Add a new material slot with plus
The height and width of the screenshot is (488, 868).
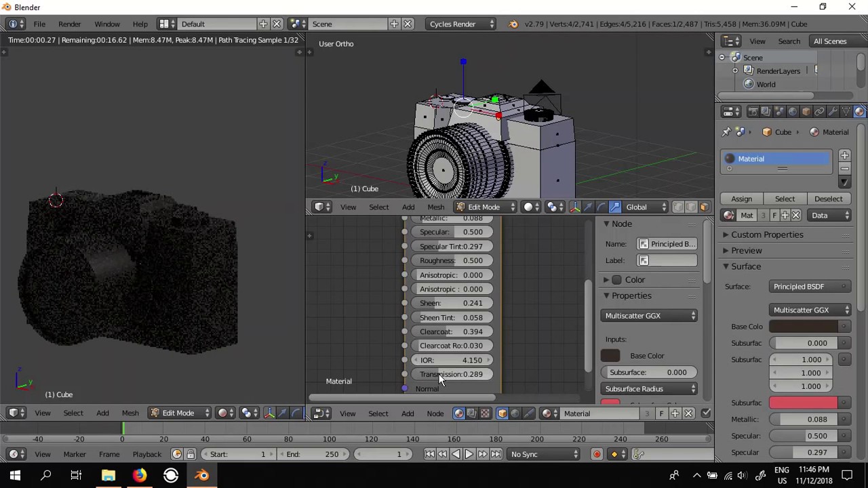pyautogui.click(x=844, y=156)
